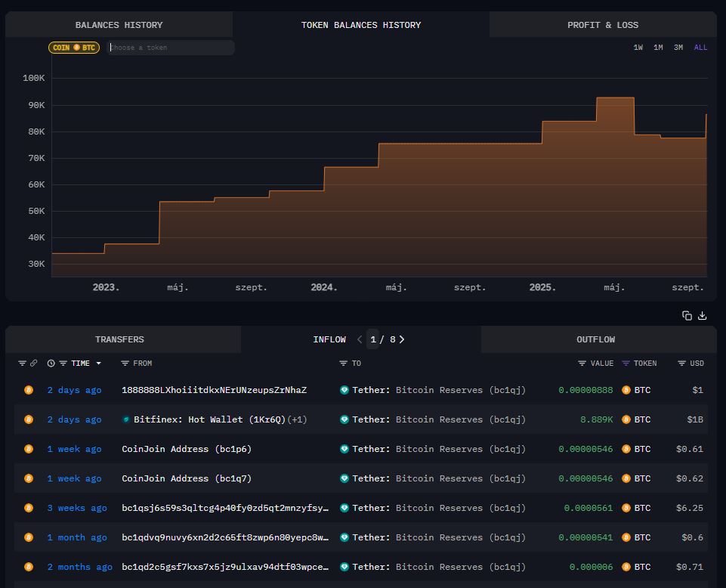This screenshot has width=726, height=588.
Task: Open the purple TOKEN column filter
Action: coord(626,364)
